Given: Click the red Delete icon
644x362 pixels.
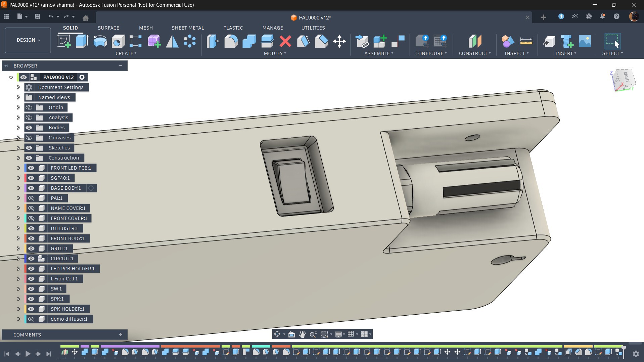Looking at the screenshot, I should [285, 41].
